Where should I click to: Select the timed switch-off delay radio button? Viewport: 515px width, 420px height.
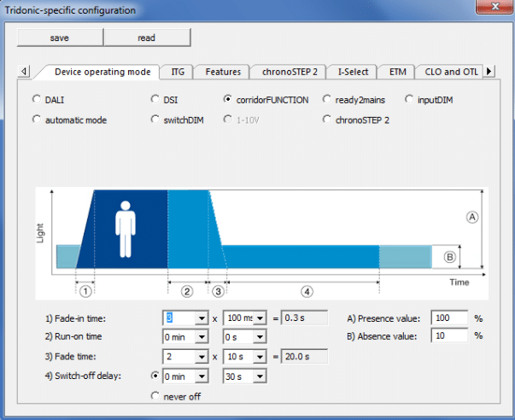(155, 376)
